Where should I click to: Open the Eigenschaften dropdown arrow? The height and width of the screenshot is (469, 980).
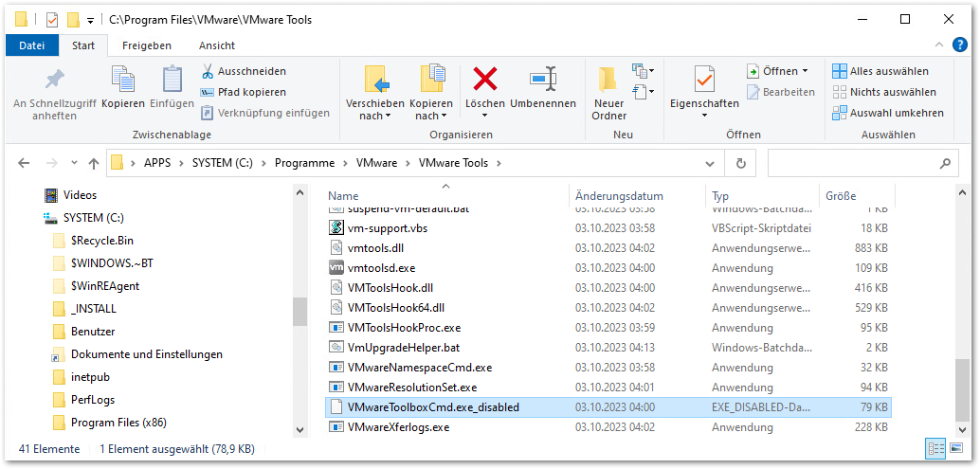(704, 116)
